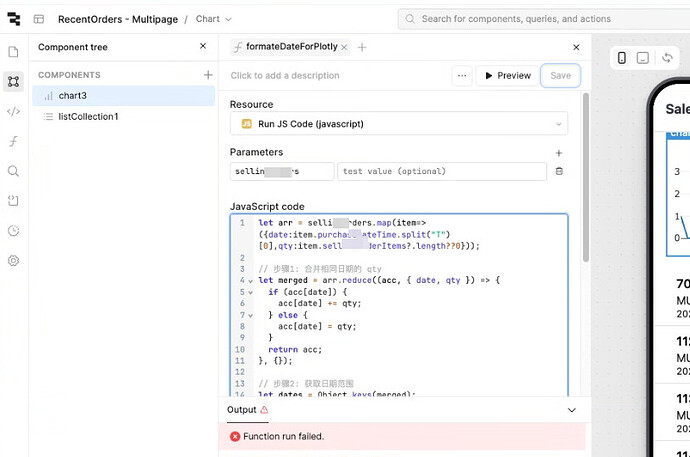
Task: Open the State inspector sidebar icon
Action: pyautogui.click(x=14, y=201)
